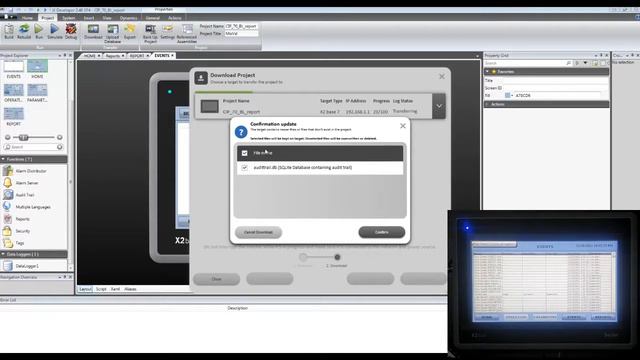
Task: Open the Fill color dropdown arrow
Action: pyautogui.click(x=512, y=96)
